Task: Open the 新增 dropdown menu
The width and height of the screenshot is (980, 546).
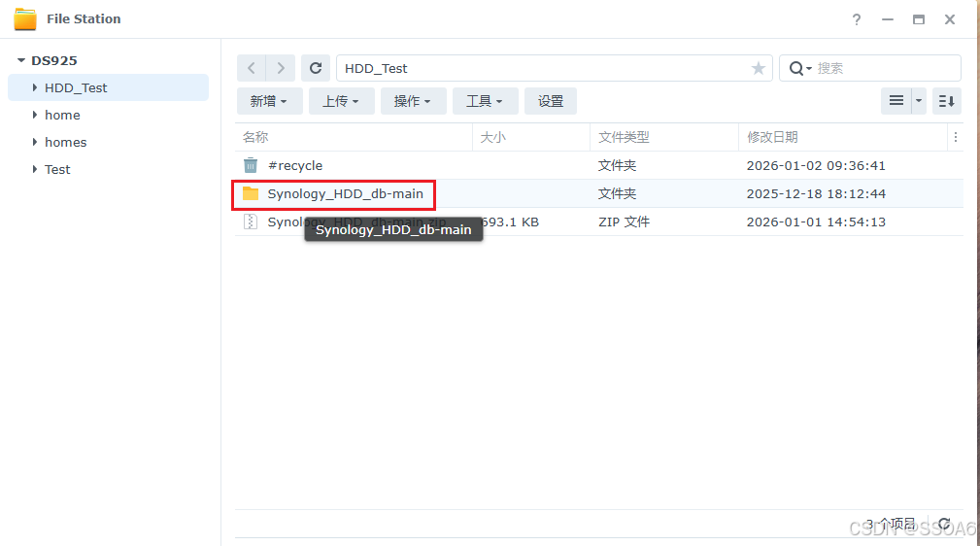Action: click(x=269, y=101)
